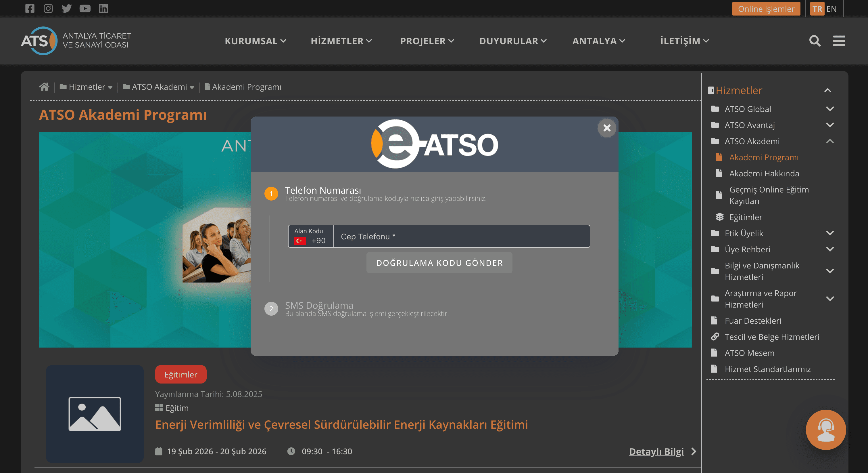The height and width of the screenshot is (473, 868).
Task: Open ATSO Mesem sidebar link
Action: (749, 353)
